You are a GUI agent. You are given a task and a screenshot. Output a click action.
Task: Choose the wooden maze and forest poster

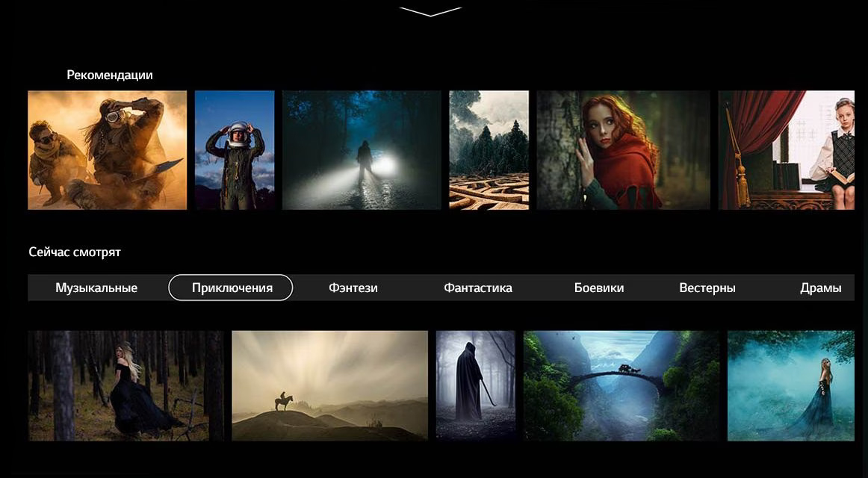[x=489, y=150]
